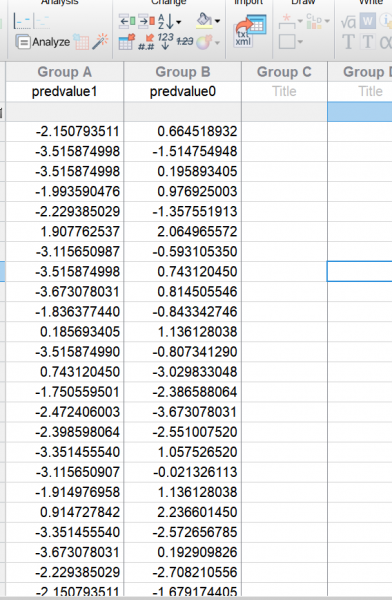This screenshot has width=392, height=600.
Task: Expand the color scheme sphere dropdown
Action: pos(217,42)
